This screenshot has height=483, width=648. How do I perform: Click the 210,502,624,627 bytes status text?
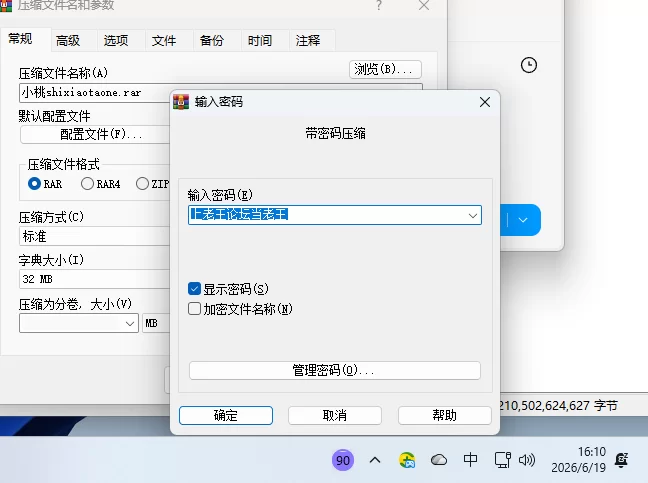[558, 406]
